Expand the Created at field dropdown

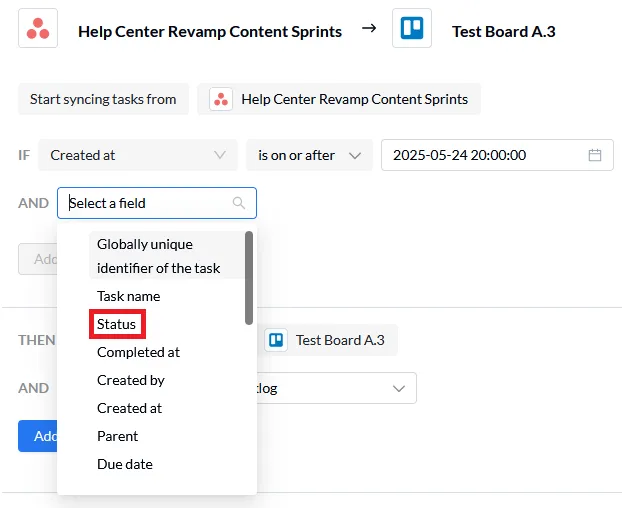tap(138, 155)
